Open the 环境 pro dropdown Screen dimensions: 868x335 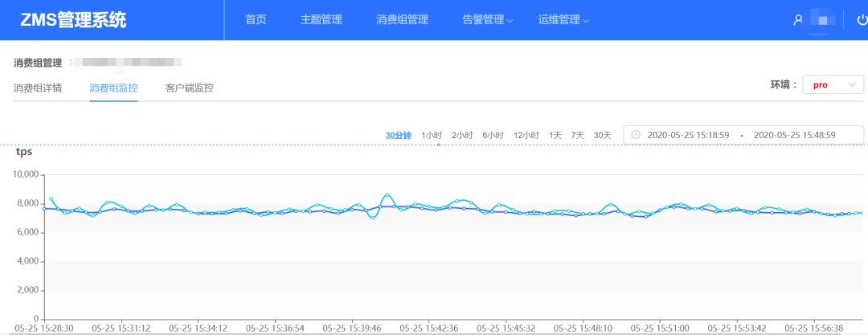click(x=833, y=84)
